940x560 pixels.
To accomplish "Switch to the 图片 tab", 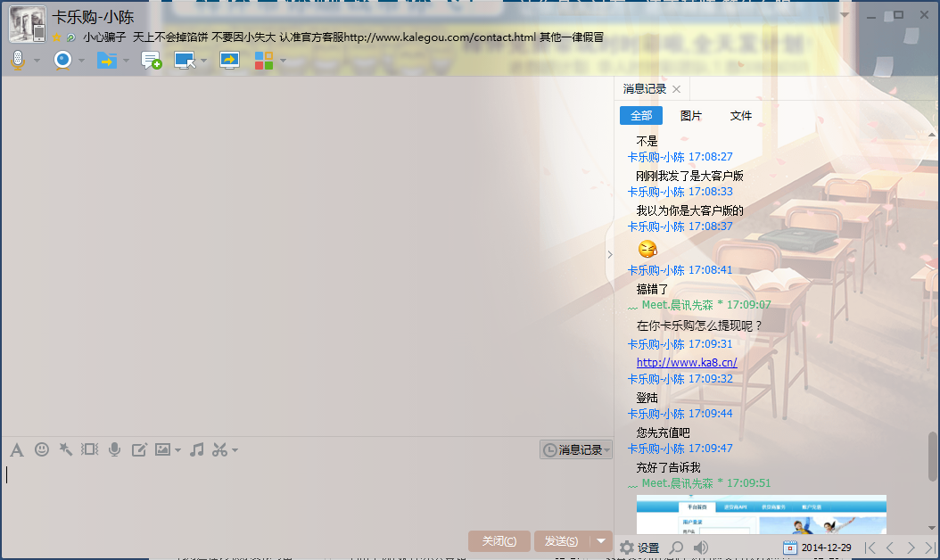I will 691,116.
